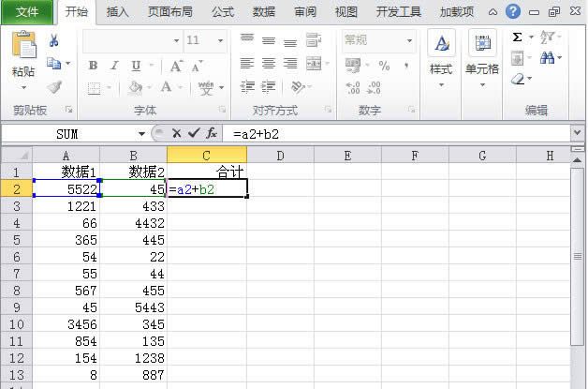Screen dimensions: 588x389
Task: Click the AutoSum sigma icon
Action: tap(517, 37)
